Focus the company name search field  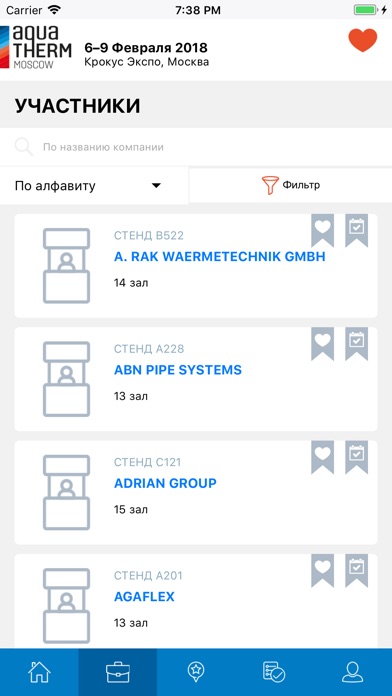click(x=196, y=147)
